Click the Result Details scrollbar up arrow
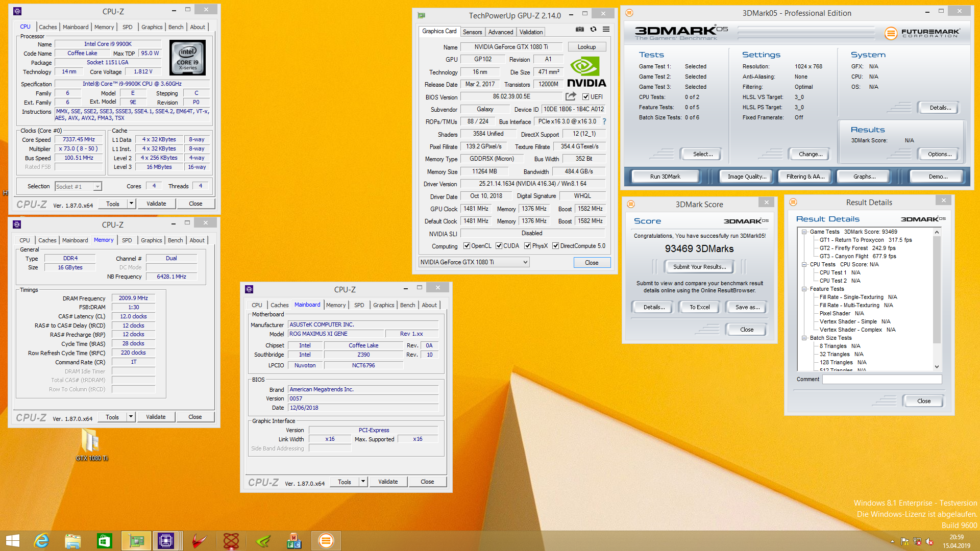The image size is (980, 551). (x=937, y=232)
